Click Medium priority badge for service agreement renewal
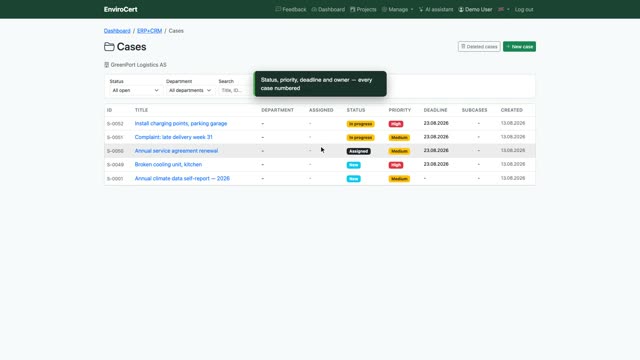Screen dimensions: 640x360 [x=399, y=151]
